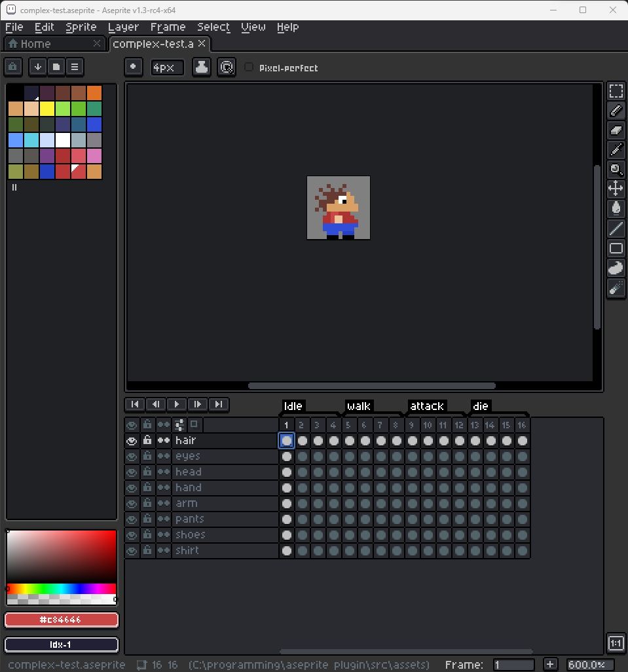Select the walk animation tag
628x672 pixels.
[x=359, y=406]
